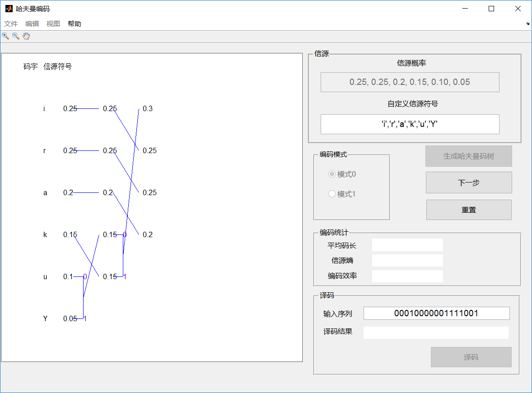Select the 模式0 radio button
This screenshot has height=393, width=532.
coord(332,174)
